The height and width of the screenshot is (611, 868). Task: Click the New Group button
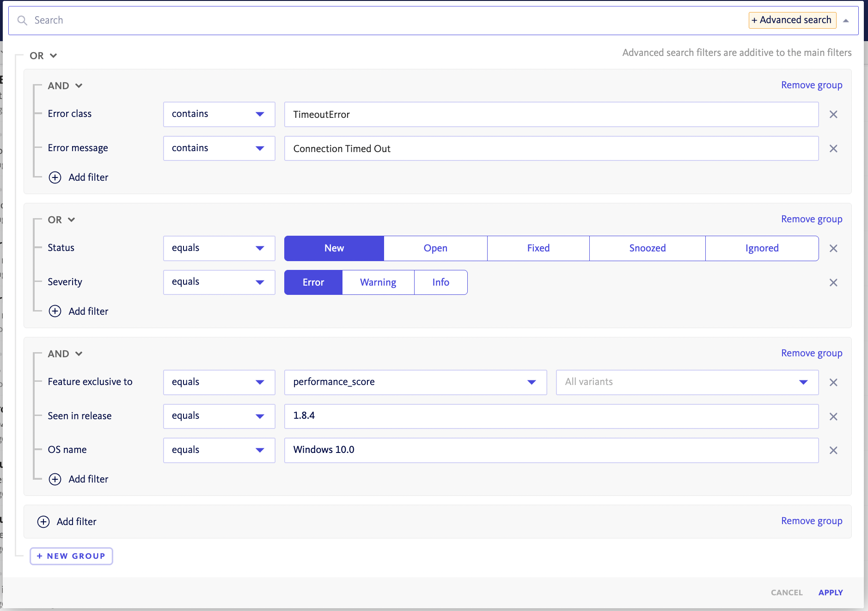pos(71,556)
